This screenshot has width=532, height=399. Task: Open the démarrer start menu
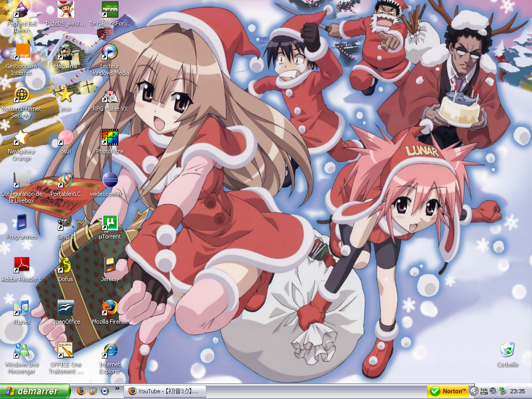pyautogui.click(x=35, y=391)
